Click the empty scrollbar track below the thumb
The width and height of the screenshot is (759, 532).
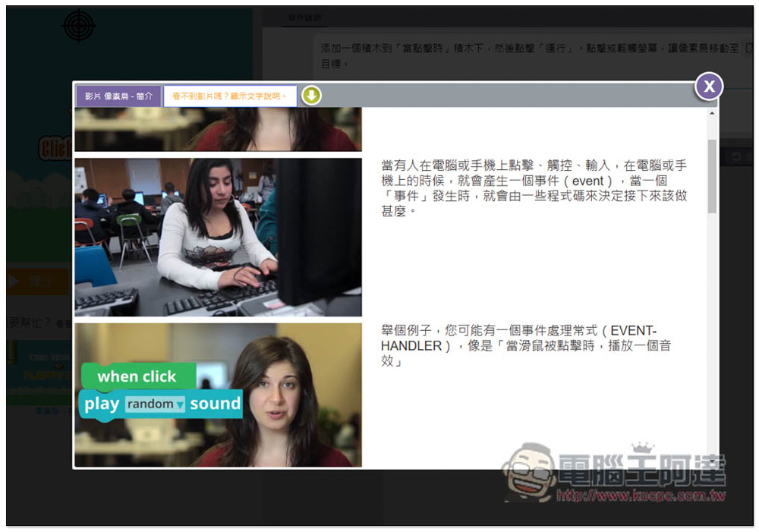(x=712, y=342)
